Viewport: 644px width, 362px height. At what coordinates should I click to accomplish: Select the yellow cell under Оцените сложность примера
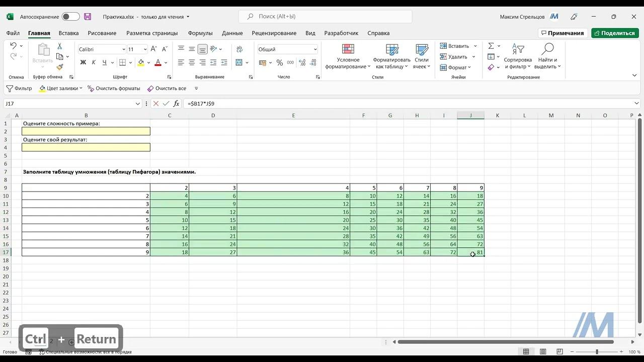tap(86, 131)
